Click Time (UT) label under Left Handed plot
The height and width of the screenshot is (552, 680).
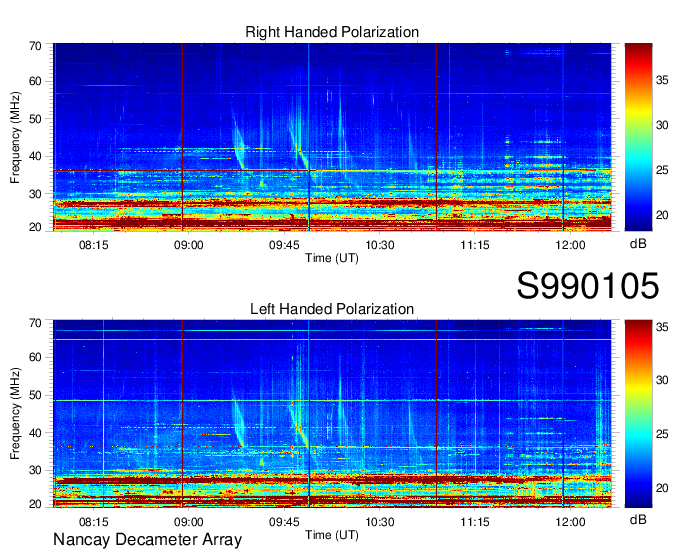click(332, 535)
